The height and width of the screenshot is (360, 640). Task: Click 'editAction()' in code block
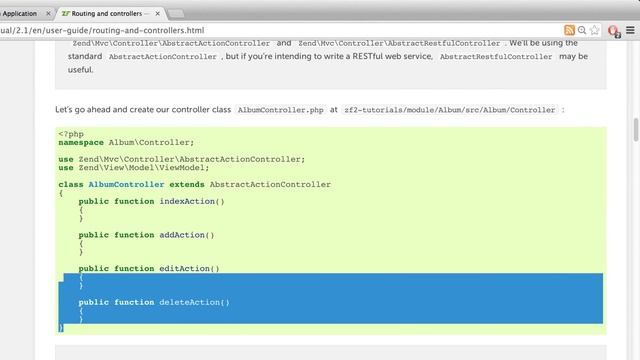click(189, 268)
